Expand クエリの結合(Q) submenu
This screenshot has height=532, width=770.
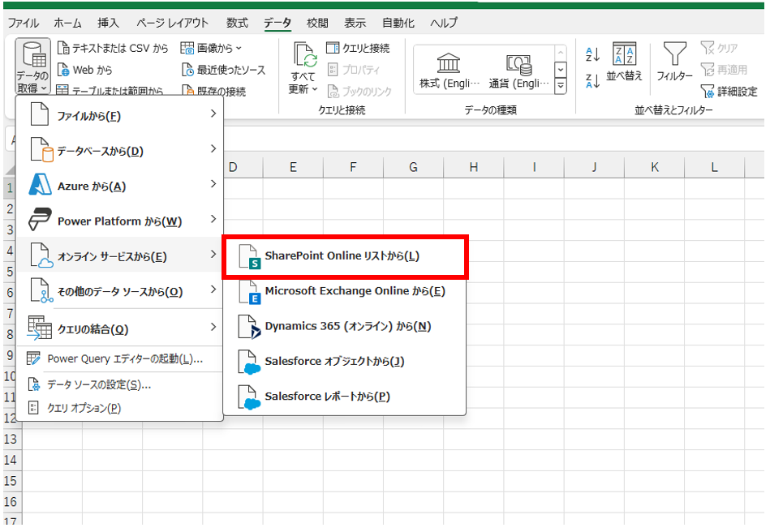point(120,328)
